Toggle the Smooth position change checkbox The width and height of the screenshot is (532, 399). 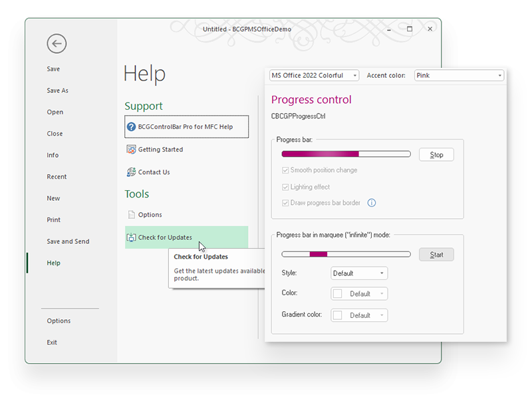pos(286,170)
